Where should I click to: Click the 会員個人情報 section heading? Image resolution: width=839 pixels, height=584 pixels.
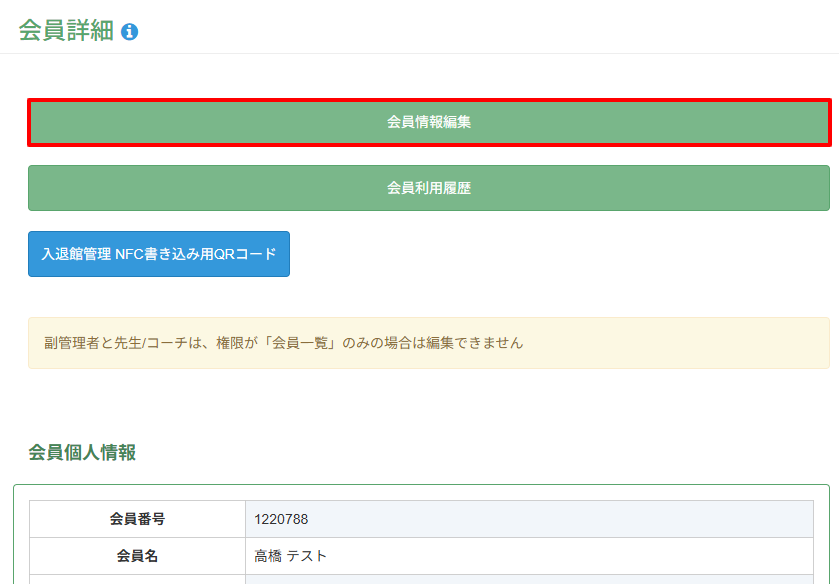click(x=82, y=453)
